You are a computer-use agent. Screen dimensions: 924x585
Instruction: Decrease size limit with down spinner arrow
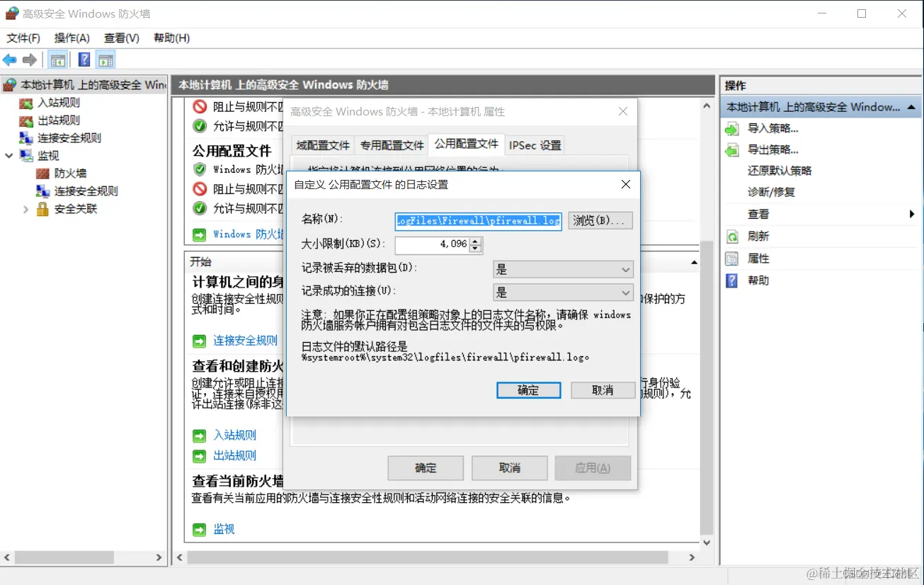(476, 249)
